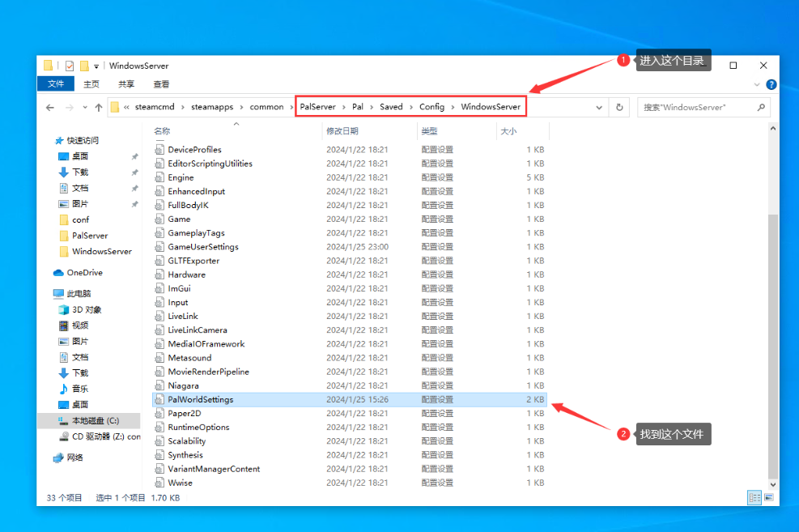Click PalServer in the address breadcrumb
Screen dimensions: 799x532
(x=317, y=107)
